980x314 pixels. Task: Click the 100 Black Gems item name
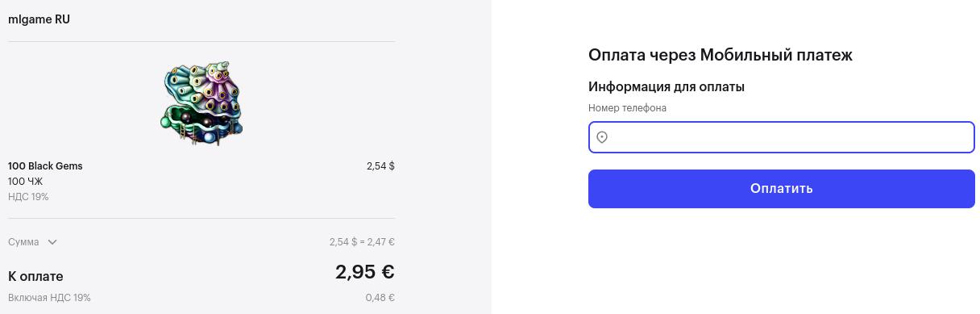(x=45, y=166)
